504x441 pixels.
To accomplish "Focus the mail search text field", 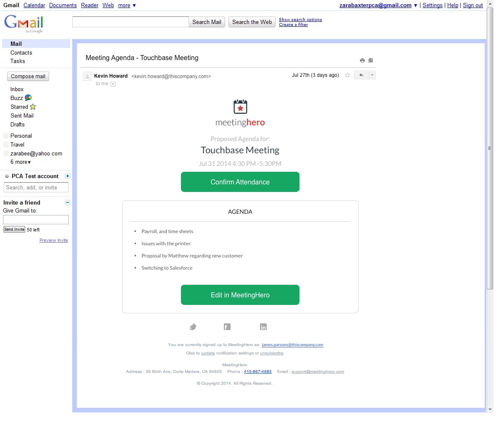I will [131, 22].
